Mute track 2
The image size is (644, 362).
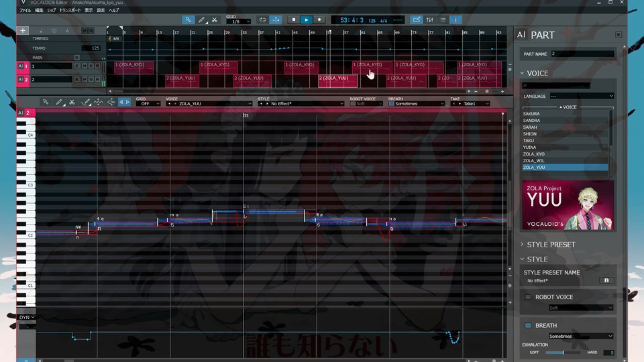point(85,79)
